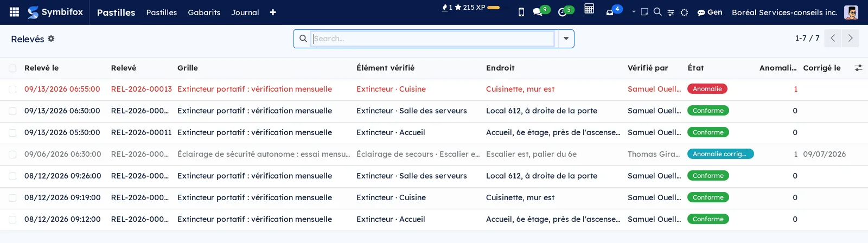Open the flame streak counter
This screenshot has width=868, height=243.
(x=447, y=8)
